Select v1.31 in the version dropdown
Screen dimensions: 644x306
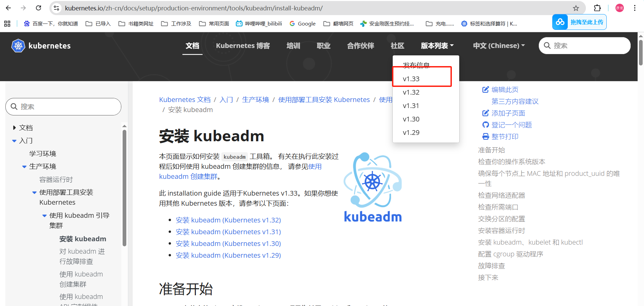click(x=426, y=106)
